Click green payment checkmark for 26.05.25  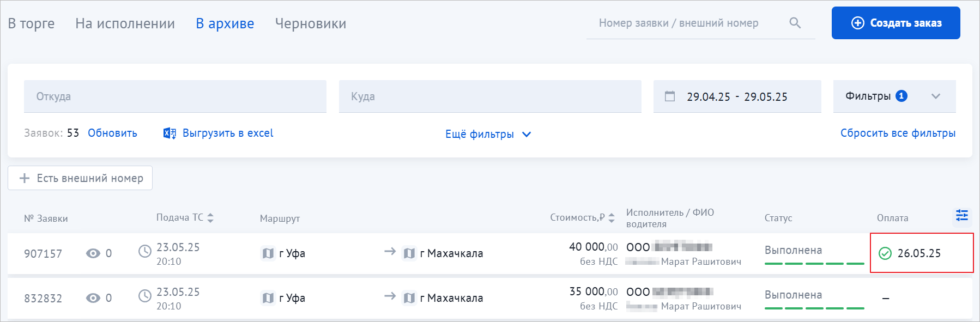(x=885, y=253)
